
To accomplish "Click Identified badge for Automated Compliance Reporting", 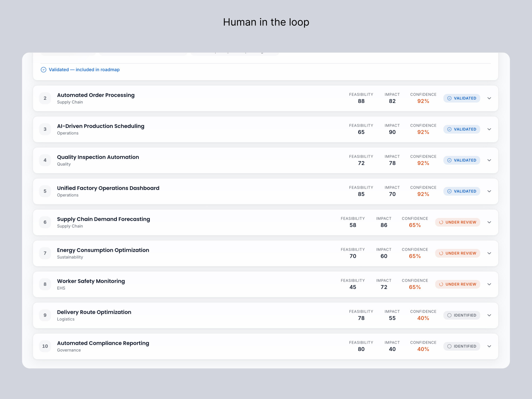I will pyautogui.click(x=462, y=346).
